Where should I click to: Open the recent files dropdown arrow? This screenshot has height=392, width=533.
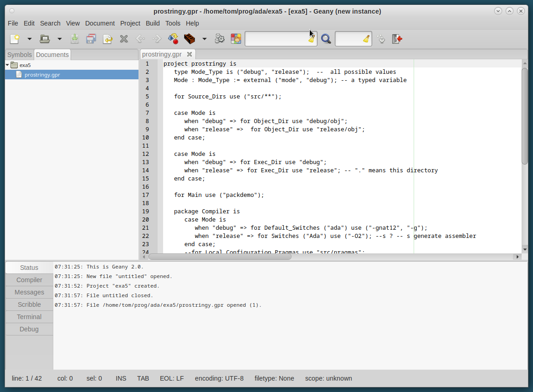point(59,39)
